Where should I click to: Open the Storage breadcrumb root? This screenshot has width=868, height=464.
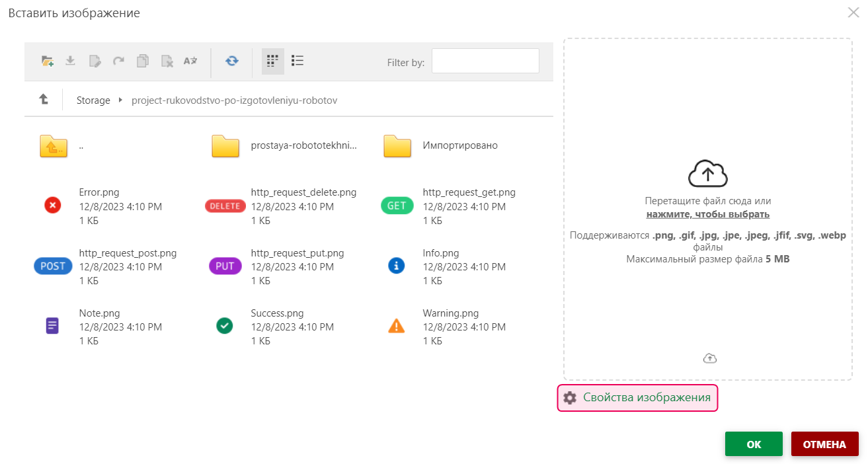click(93, 100)
